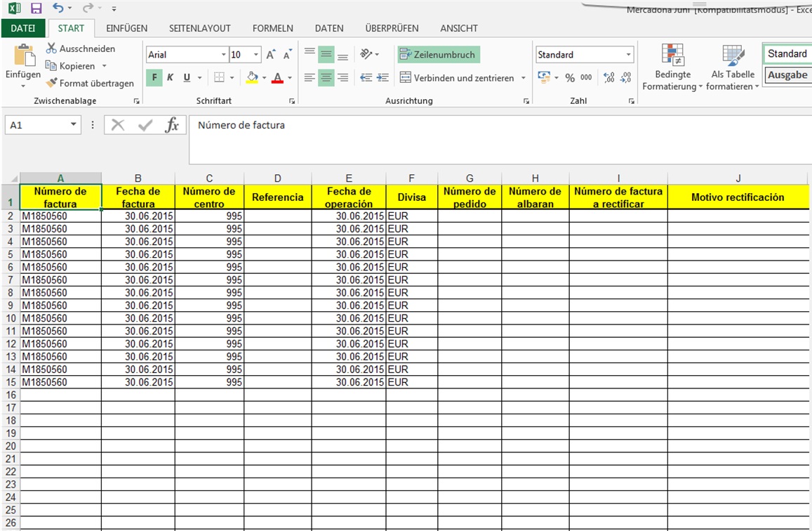Image resolution: width=812 pixels, height=531 pixels.
Task: Toggle italic (K) formatting
Action: click(170, 78)
